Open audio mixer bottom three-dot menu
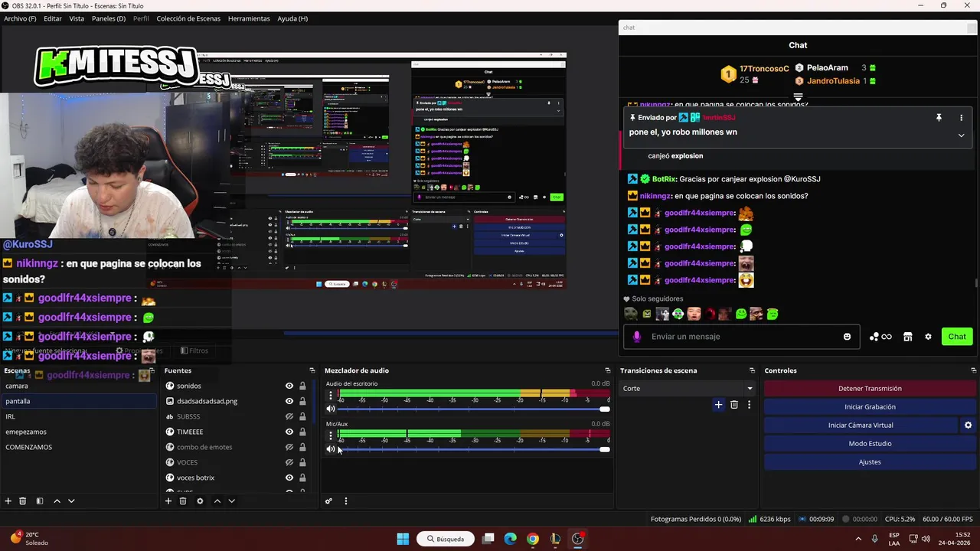Viewport: 980px width, 551px height. pyautogui.click(x=345, y=501)
